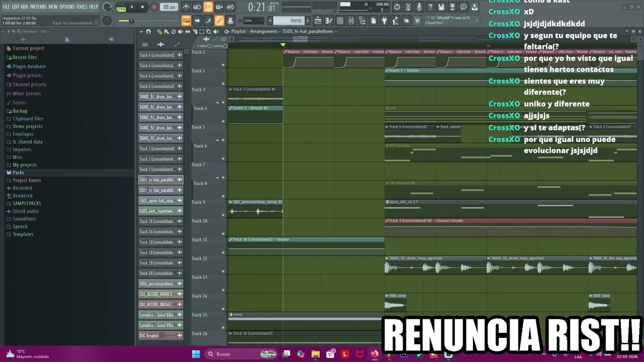644x362 pixels.
Task: Open the TOOLS menu
Action: [x=82, y=7]
